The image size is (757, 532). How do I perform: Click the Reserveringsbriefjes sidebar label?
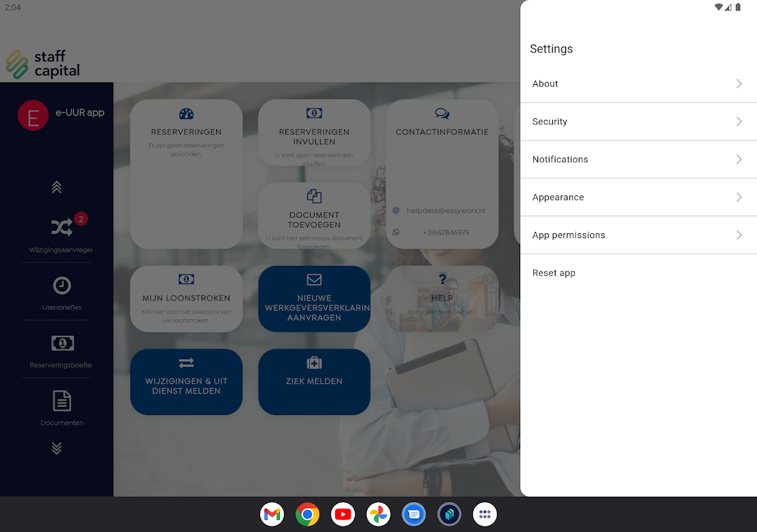[x=61, y=365]
